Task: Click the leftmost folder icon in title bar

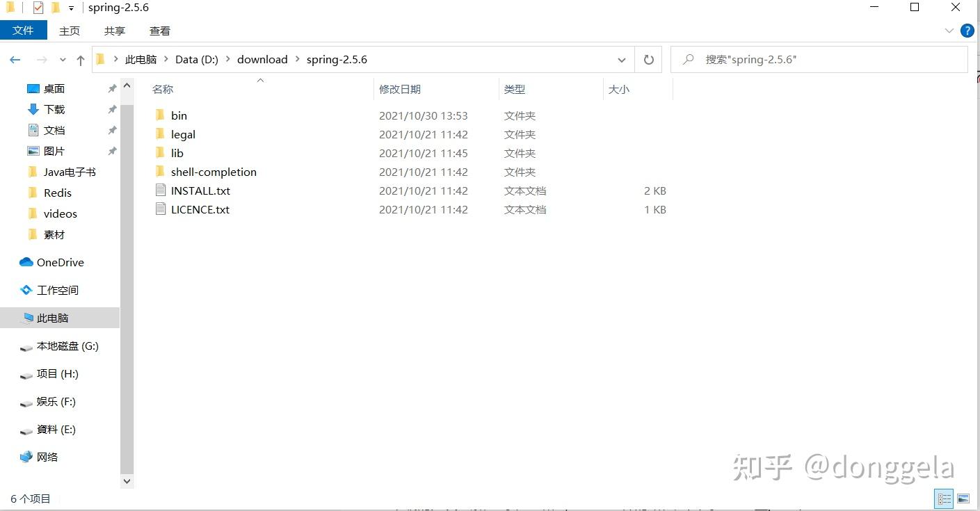Action: tap(10, 7)
